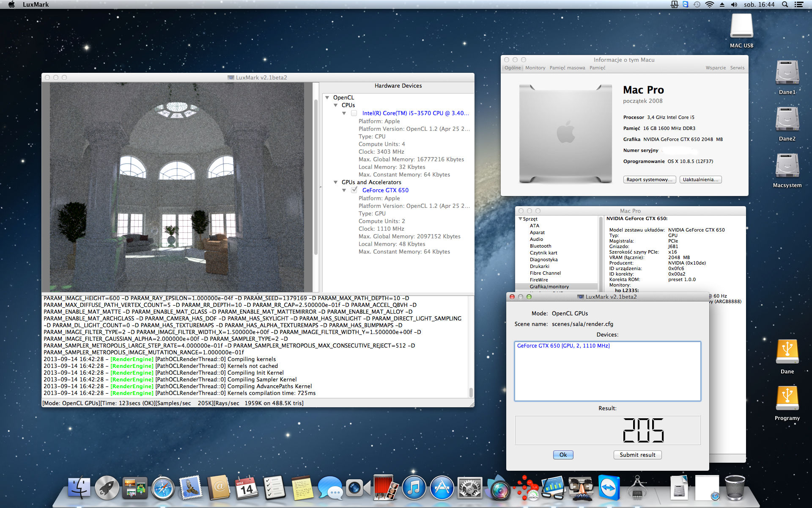This screenshot has height=508, width=812.
Task: Click the Uaktualnienia button
Action: 700,179
